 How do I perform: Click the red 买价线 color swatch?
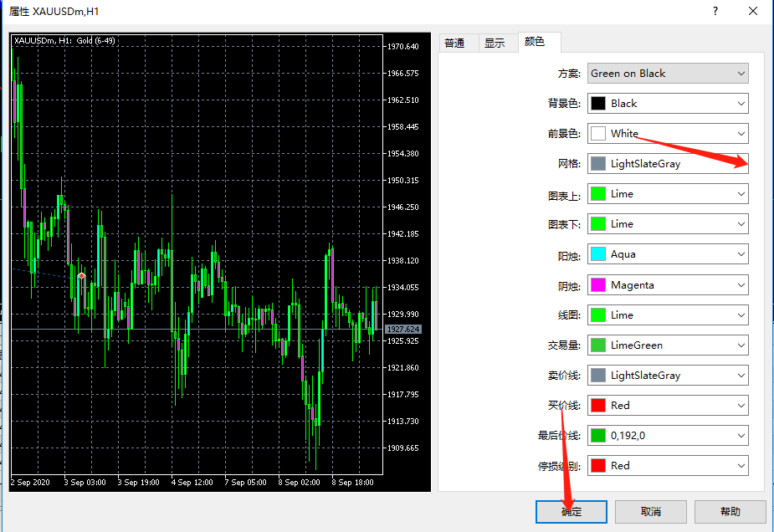coord(598,405)
